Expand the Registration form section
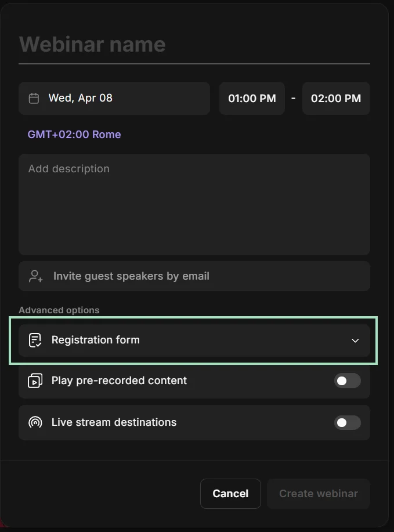This screenshot has width=394, height=532. tap(355, 341)
